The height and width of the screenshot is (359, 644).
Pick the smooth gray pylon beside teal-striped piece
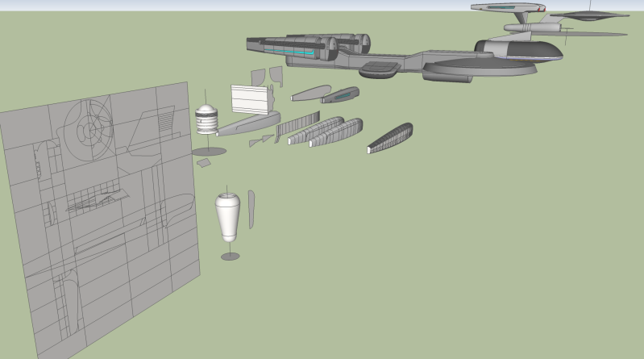pos(310,93)
